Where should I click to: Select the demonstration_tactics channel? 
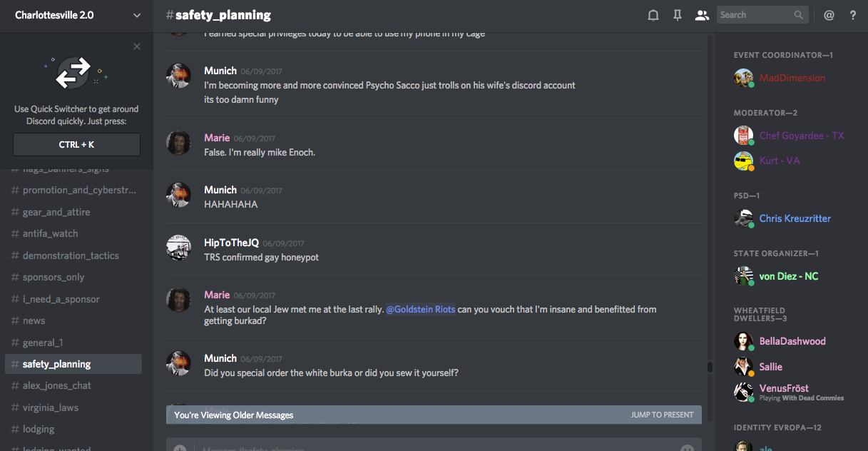(71, 255)
